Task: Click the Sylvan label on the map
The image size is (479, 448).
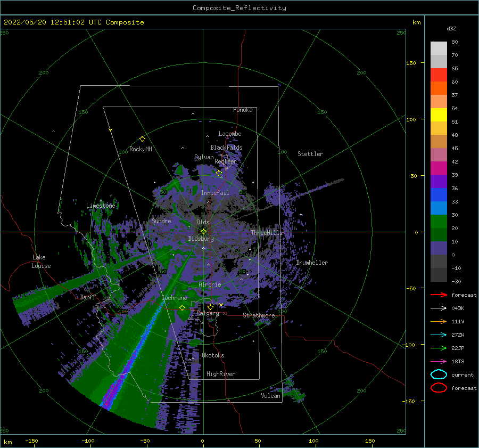Action: tap(204, 157)
